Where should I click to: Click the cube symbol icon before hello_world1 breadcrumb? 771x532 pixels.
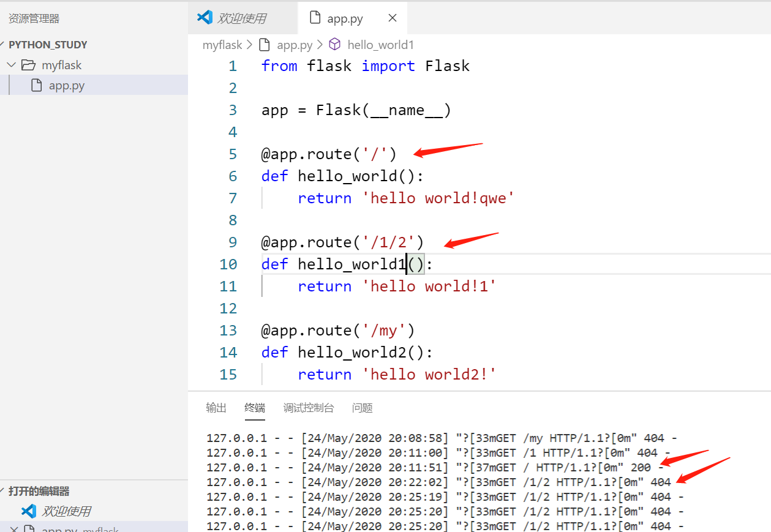[x=335, y=45]
